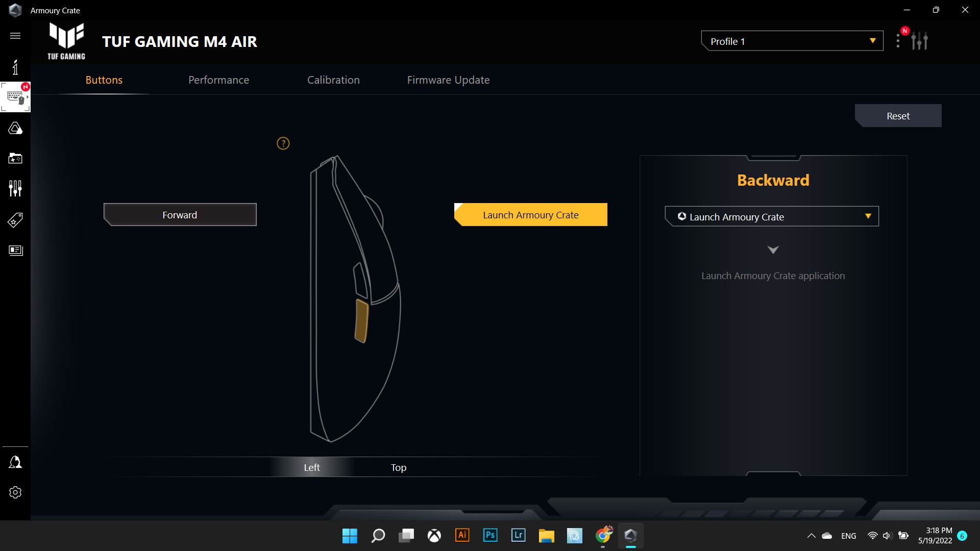Image resolution: width=980 pixels, height=551 pixels.
Task: Launch Photoshop from the taskbar
Action: [491, 535]
